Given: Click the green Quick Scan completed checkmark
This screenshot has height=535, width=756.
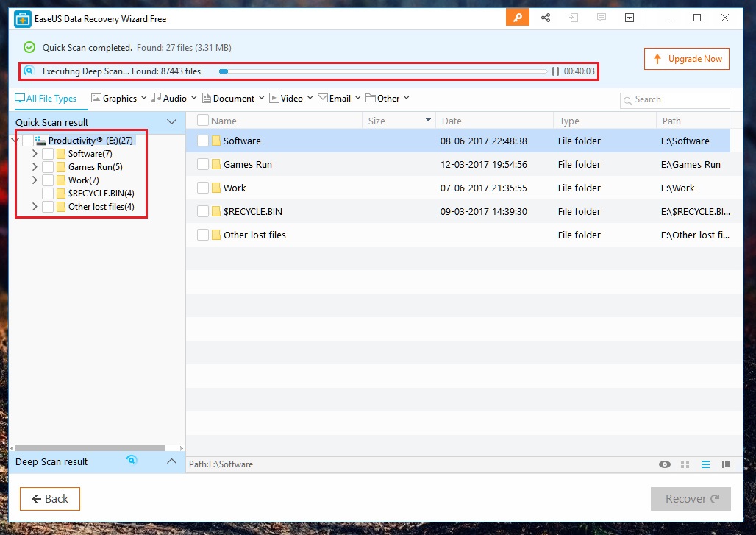Looking at the screenshot, I should (x=29, y=47).
